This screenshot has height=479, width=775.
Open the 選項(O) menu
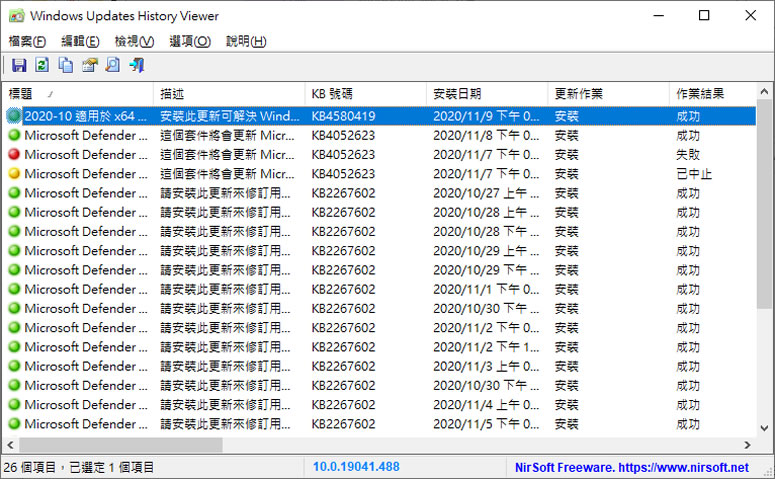point(190,41)
